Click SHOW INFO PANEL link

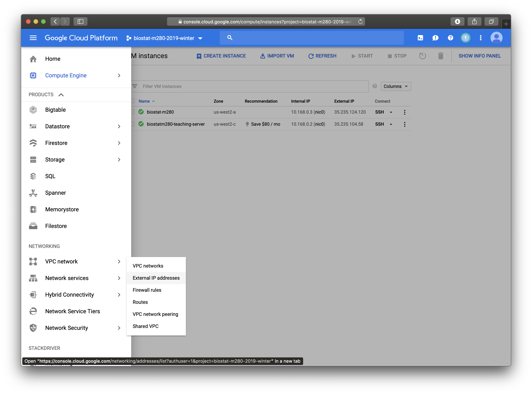click(x=479, y=56)
